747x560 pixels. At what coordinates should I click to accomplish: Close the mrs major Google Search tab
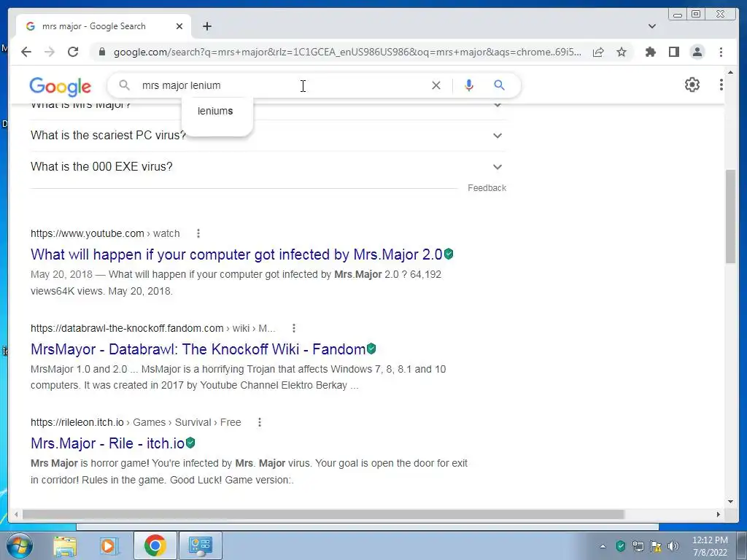179,26
